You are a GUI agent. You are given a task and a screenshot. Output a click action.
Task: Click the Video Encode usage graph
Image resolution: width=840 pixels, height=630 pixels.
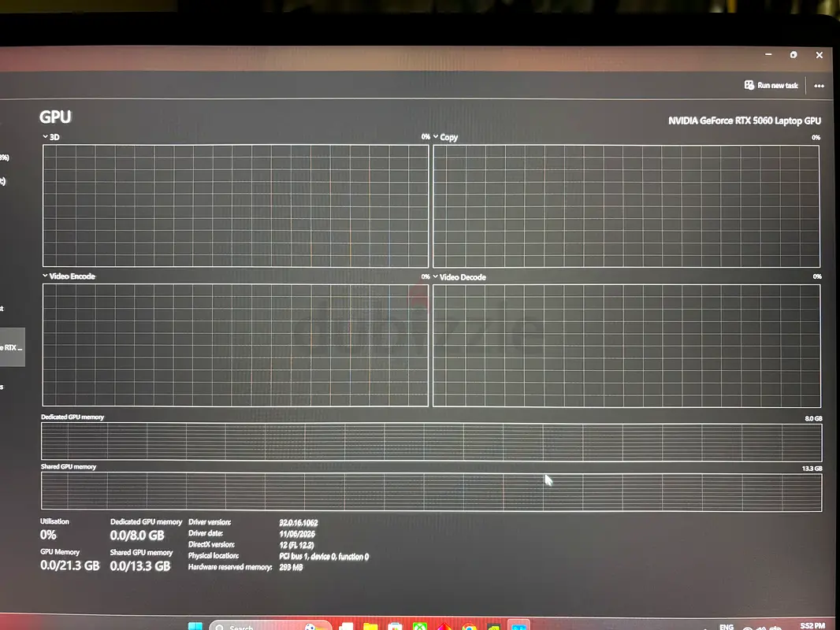[x=235, y=345]
